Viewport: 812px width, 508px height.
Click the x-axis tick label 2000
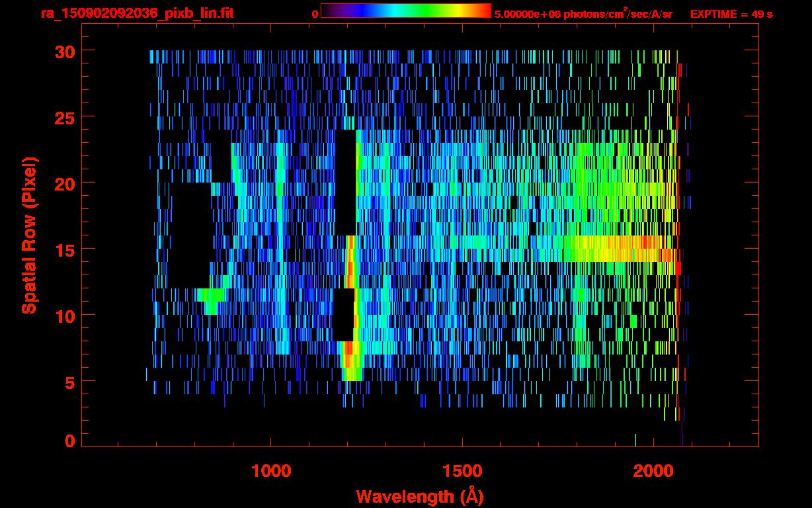(x=653, y=471)
